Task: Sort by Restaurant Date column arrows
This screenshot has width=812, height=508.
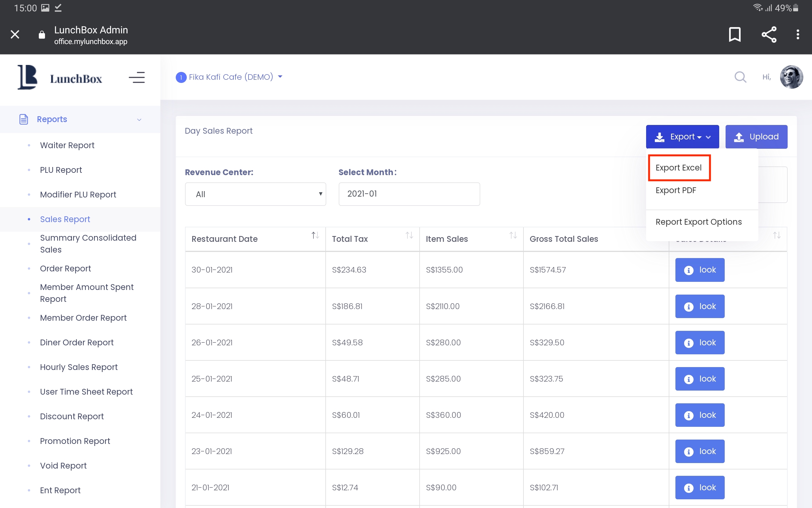Action: (x=315, y=235)
